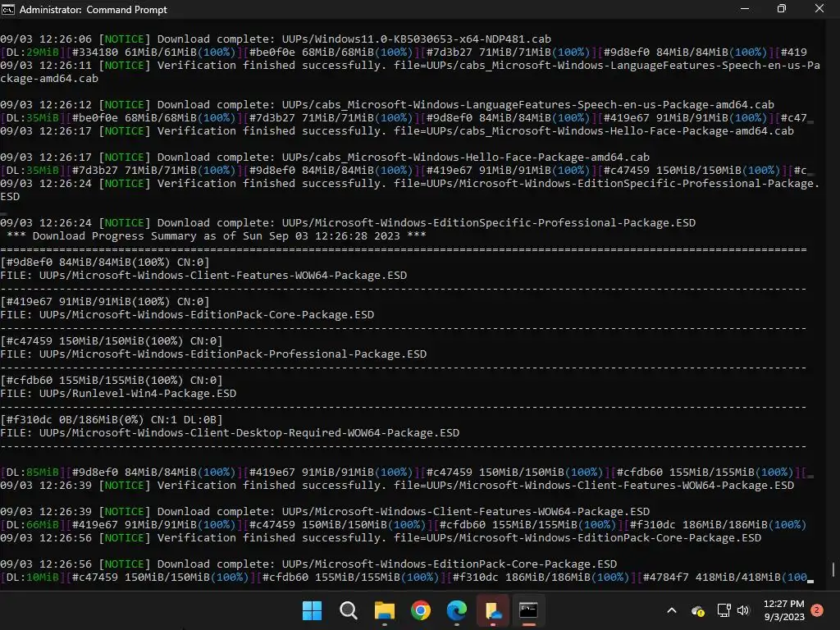The height and width of the screenshot is (630, 840).
Task: Select the Command Prompt taskbar icon
Action: pyautogui.click(x=529, y=610)
